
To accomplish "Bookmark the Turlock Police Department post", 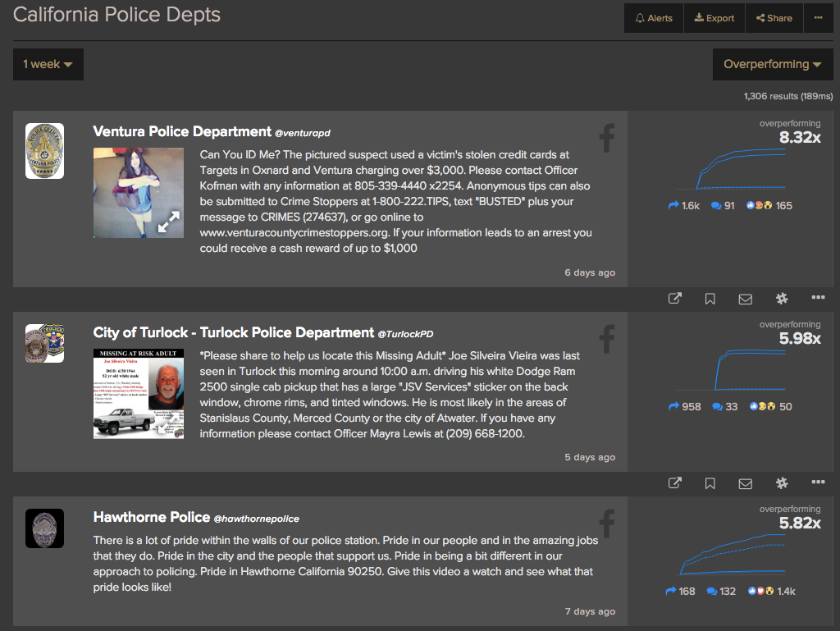I will point(710,483).
